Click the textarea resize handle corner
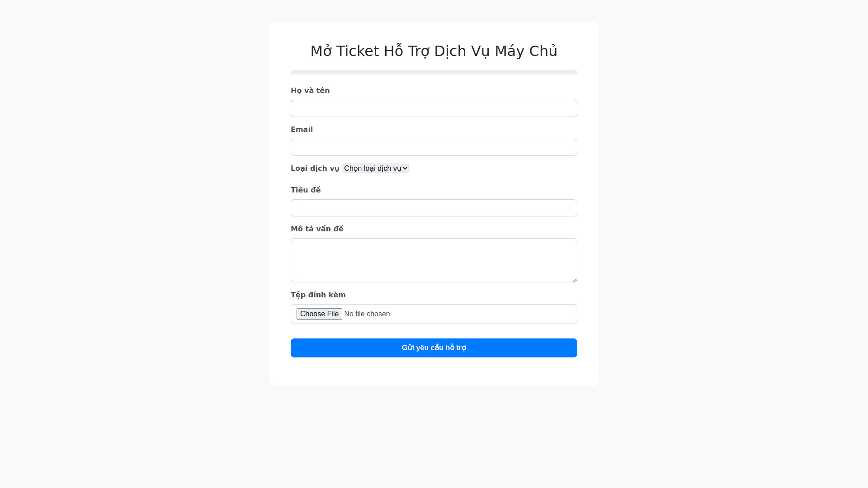 (575, 280)
